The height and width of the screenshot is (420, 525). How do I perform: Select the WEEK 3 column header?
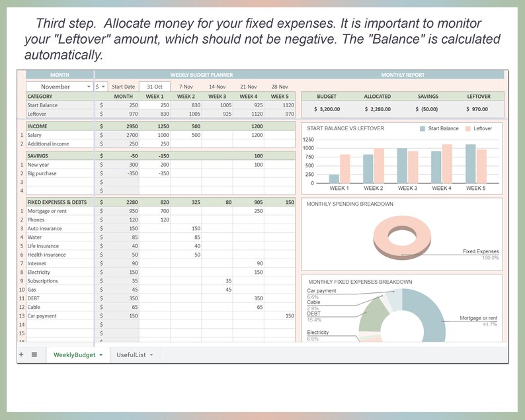(x=218, y=96)
